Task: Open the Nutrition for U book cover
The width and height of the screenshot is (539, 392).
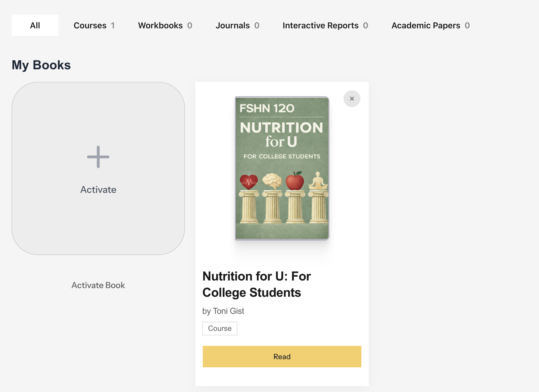Action: (282, 168)
